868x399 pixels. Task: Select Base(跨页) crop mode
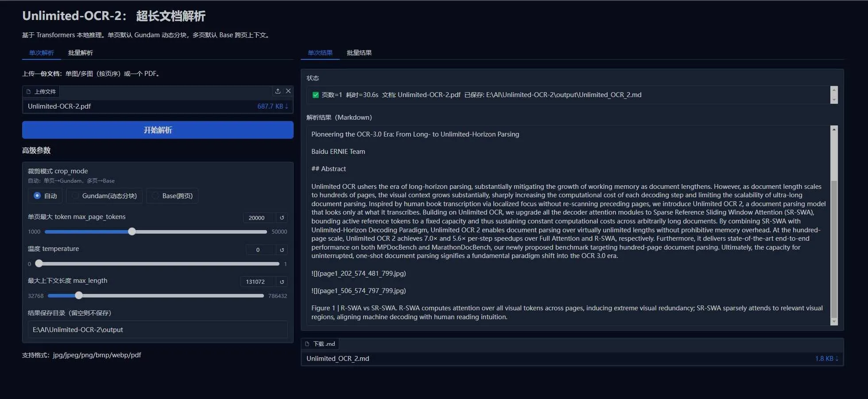click(172, 196)
